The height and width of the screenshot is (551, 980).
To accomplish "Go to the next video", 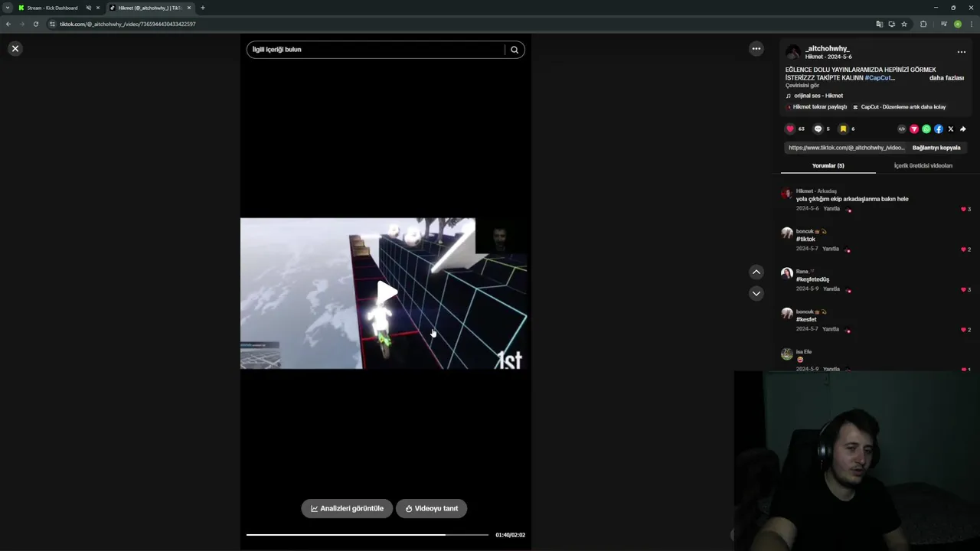I will tap(756, 293).
